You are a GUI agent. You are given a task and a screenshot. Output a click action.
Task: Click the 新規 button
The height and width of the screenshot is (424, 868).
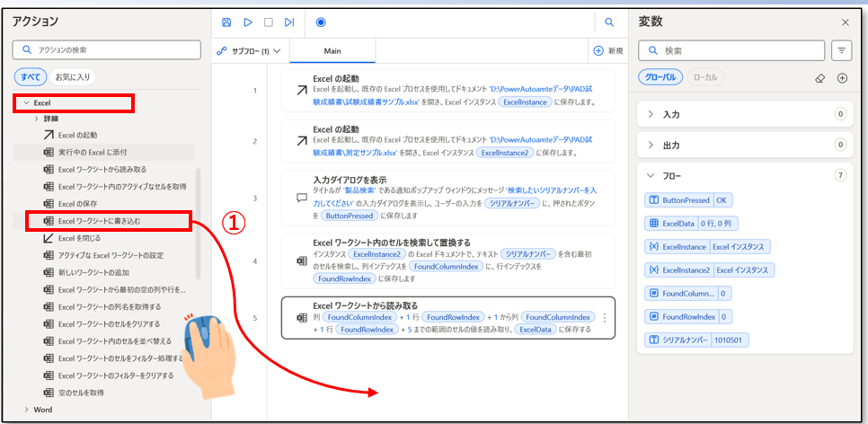607,50
